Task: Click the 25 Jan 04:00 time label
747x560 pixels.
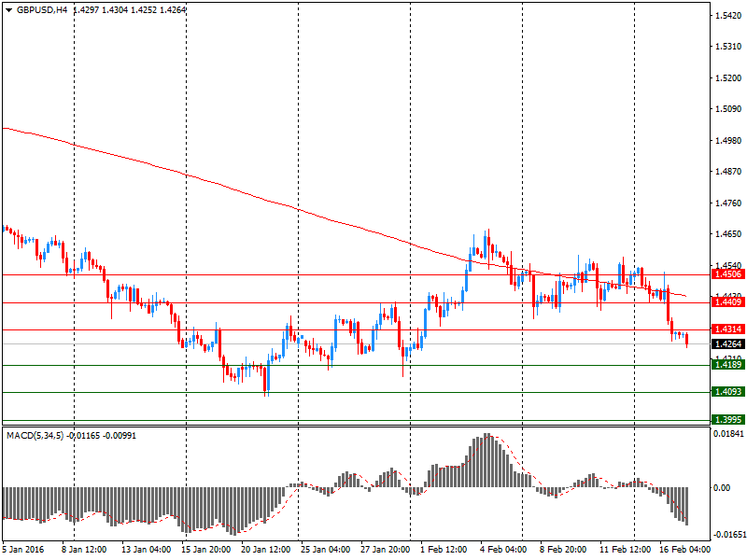Action: 325,549
